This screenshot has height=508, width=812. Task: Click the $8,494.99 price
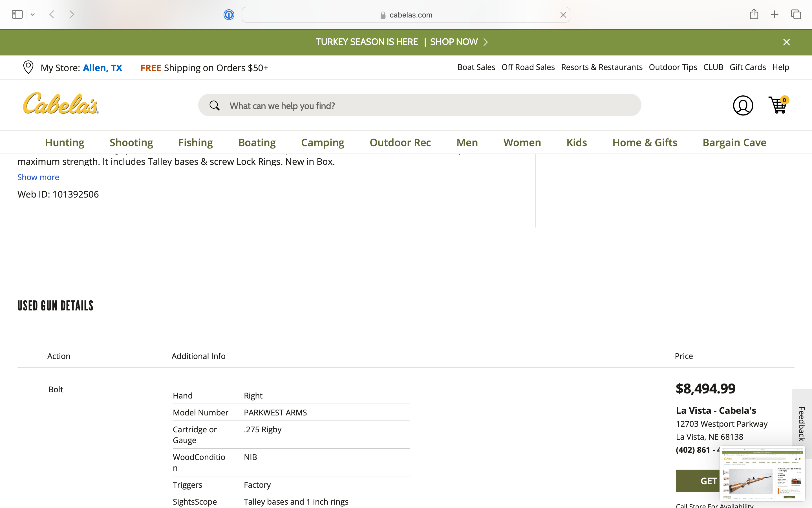(705, 388)
